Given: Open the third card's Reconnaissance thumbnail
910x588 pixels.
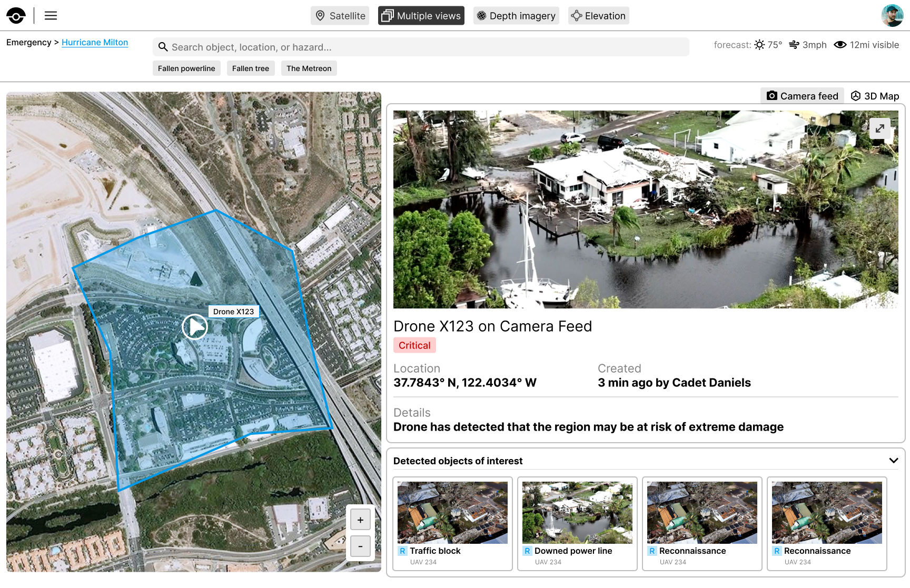Looking at the screenshot, I should (703, 513).
